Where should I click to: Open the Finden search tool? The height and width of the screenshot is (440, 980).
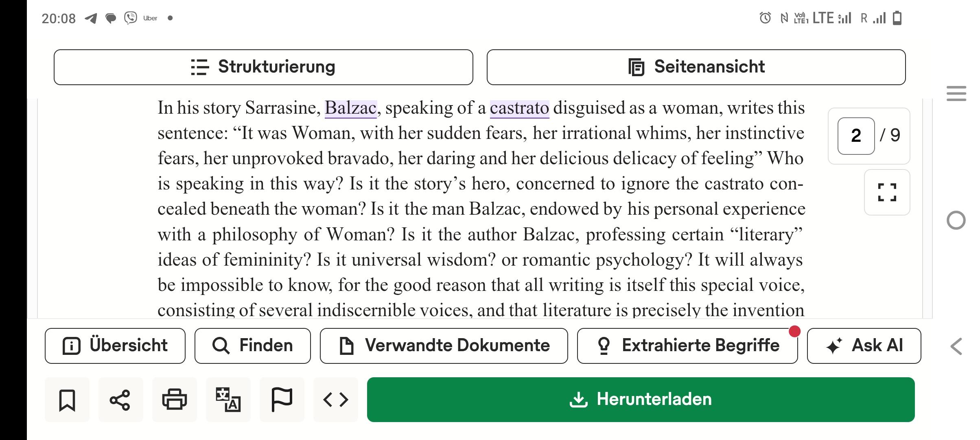(253, 346)
